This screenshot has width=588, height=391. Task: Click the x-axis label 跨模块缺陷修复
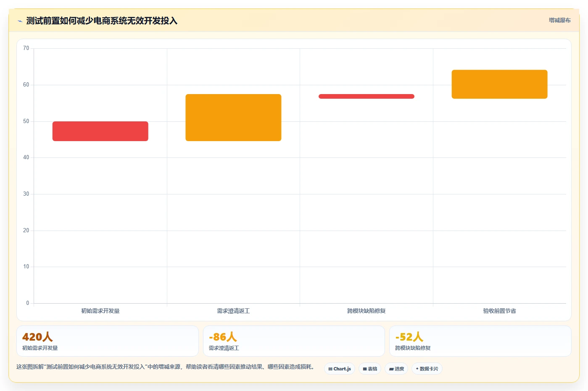tap(367, 311)
